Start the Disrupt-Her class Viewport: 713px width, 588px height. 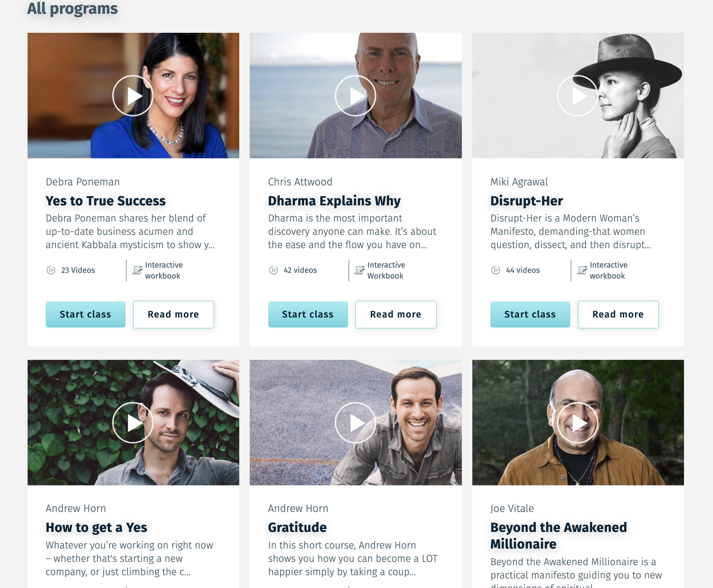(530, 314)
